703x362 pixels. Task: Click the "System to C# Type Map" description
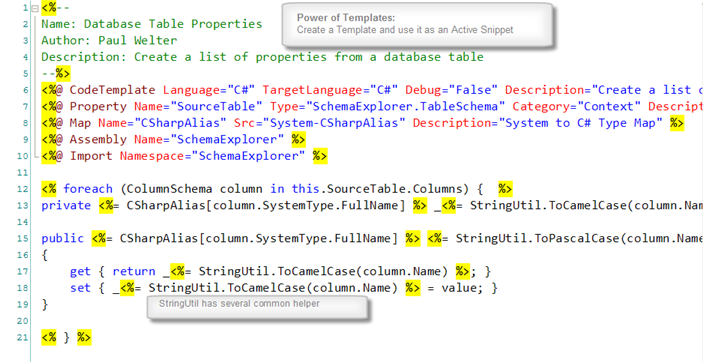pos(580,123)
